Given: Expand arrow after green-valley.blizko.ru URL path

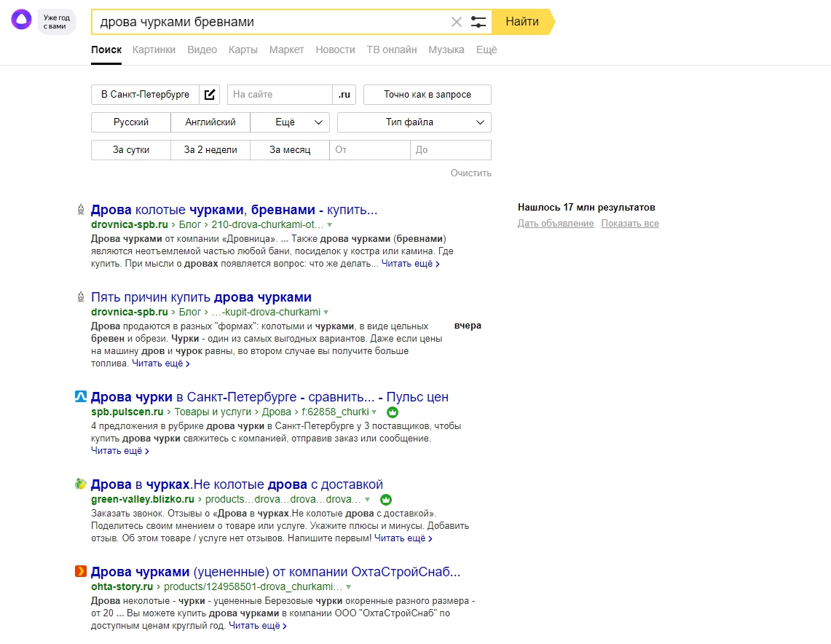Looking at the screenshot, I should point(367,499).
